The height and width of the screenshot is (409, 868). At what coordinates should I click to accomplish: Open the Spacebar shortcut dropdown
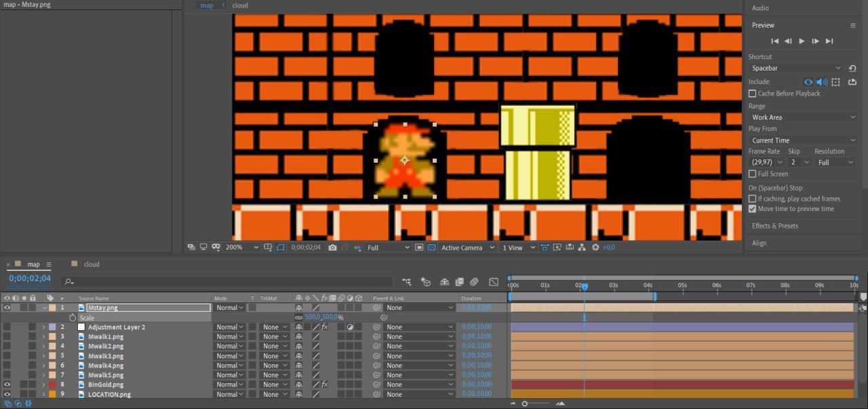coord(796,68)
